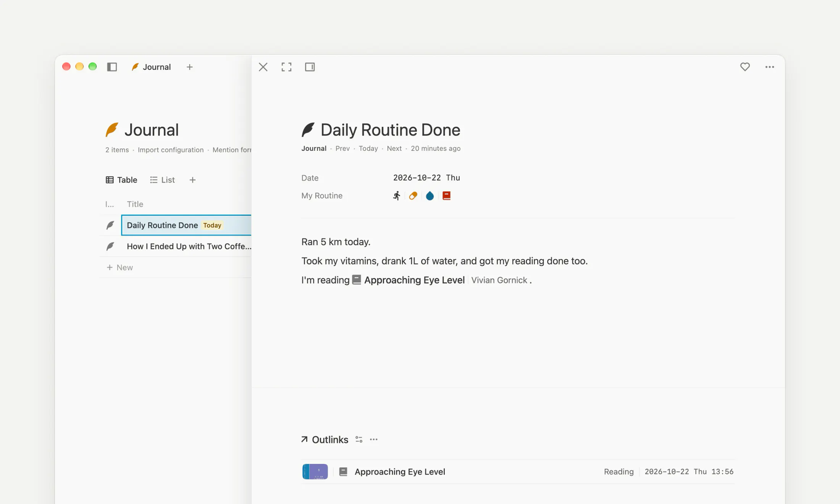
Task: Switch to the Table view tab
Action: tap(121, 180)
